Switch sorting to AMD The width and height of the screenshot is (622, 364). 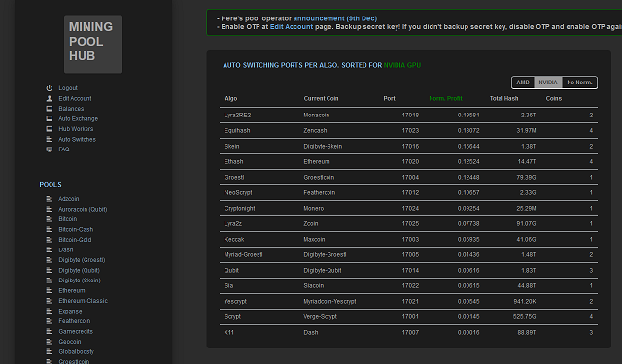(x=523, y=83)
